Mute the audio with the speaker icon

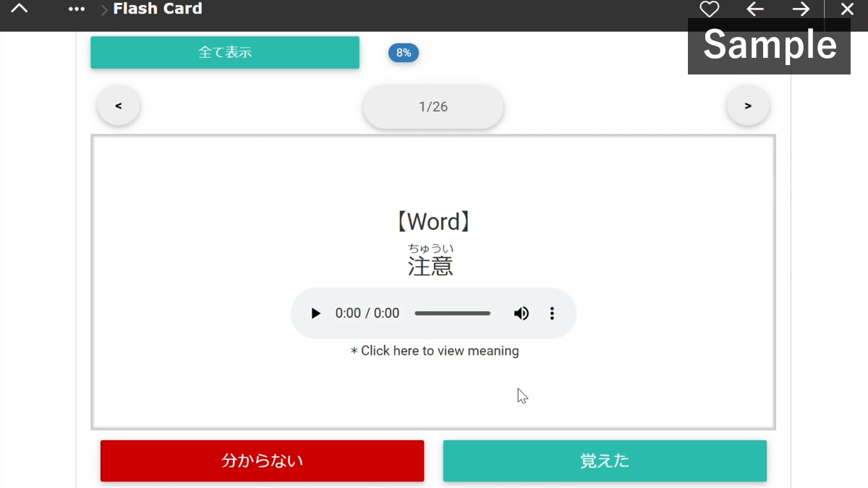point(521,313)
